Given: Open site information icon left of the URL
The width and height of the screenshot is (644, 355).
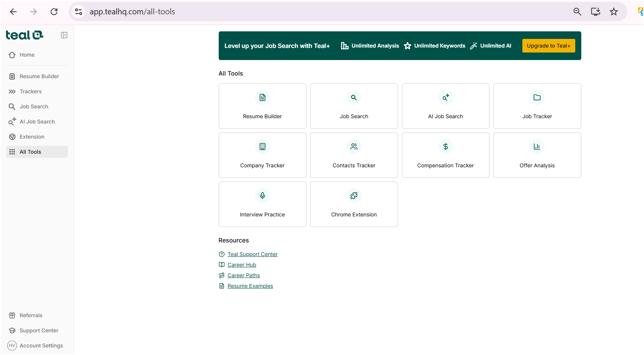Looking at the screenshot, I should pos(79,12).
